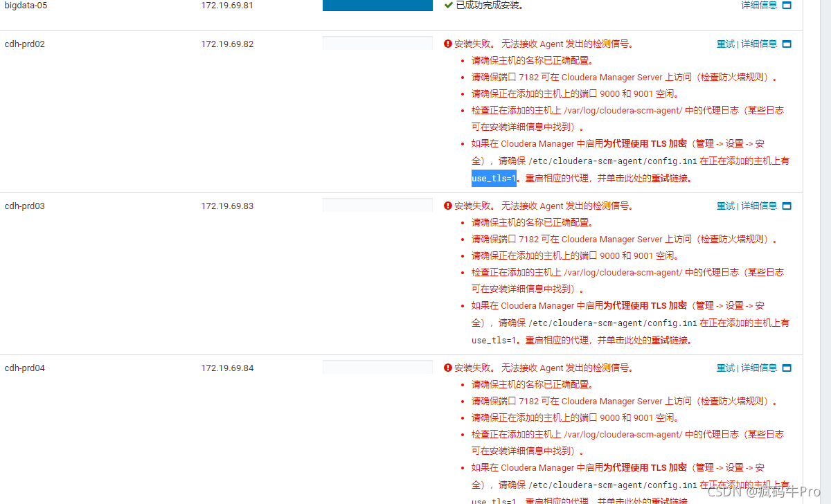Image resolution: width=831 pixels, height=504 pixels.
Task: Open details window icon for cdh-prd03
Action: click(x=786, y=206)
